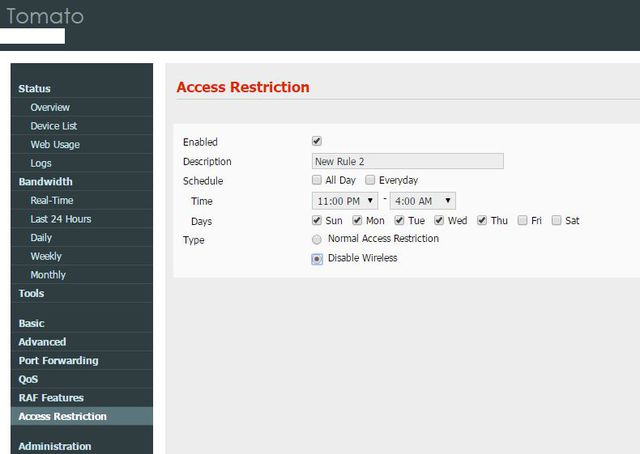View Last 24 Hours bandwidth
Screen dimensions: 640x454
(x=61, y=219)
